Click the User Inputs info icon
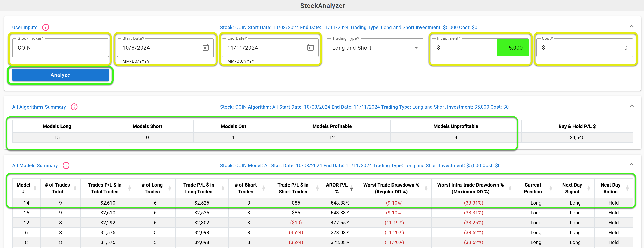This screenshot has width=644, height=248. pos(46,27)
